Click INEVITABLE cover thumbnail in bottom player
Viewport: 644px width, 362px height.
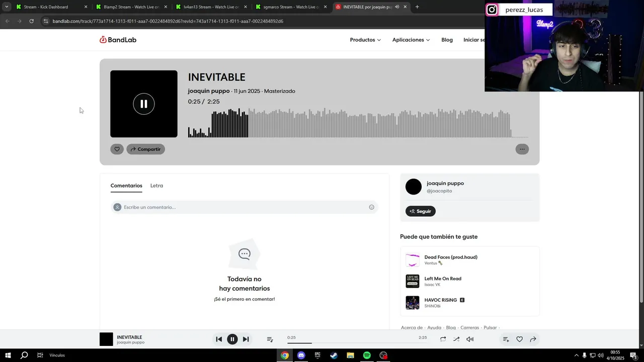coord(106,339)
